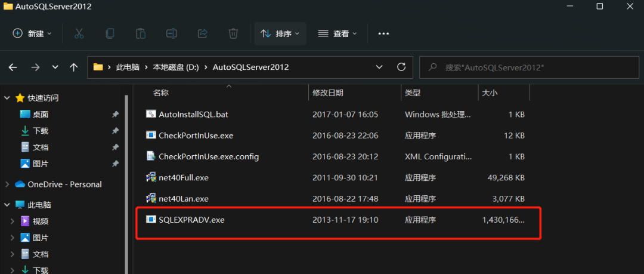Click the Rename icon in toolbar

pos(171,34)
